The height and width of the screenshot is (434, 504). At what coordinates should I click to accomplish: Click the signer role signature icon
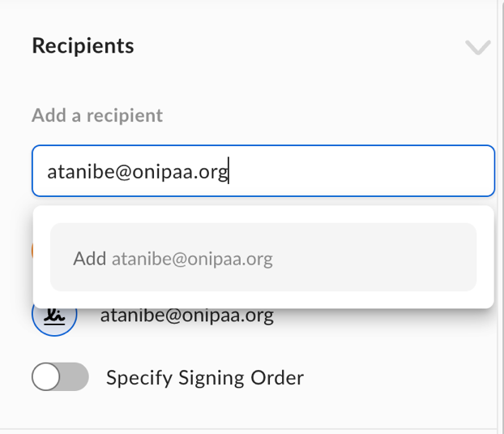54,316
